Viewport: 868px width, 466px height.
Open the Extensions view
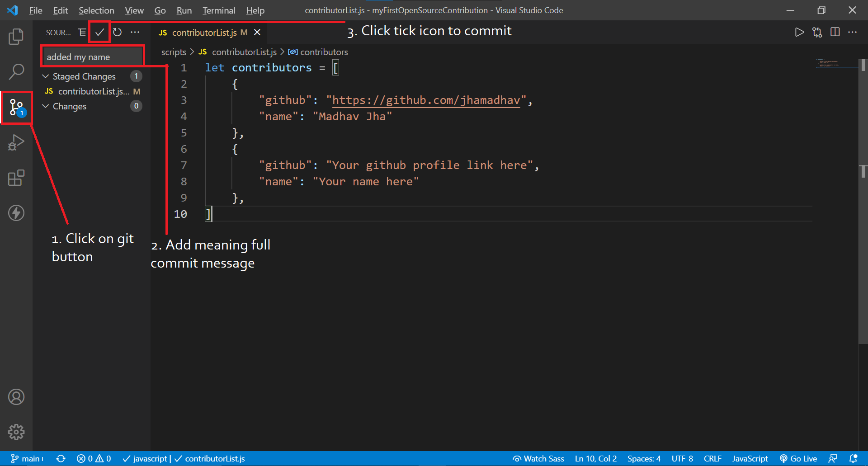pos(16,178)
